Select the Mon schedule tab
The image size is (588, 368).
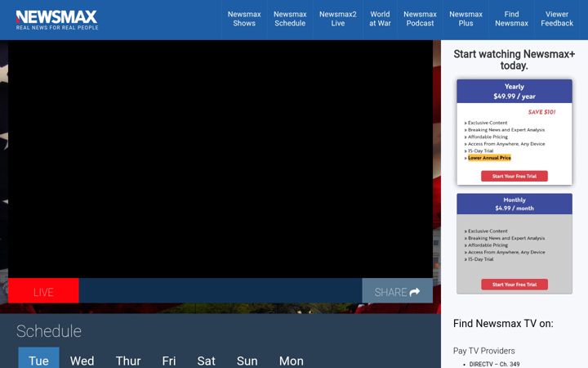[292, 361]
